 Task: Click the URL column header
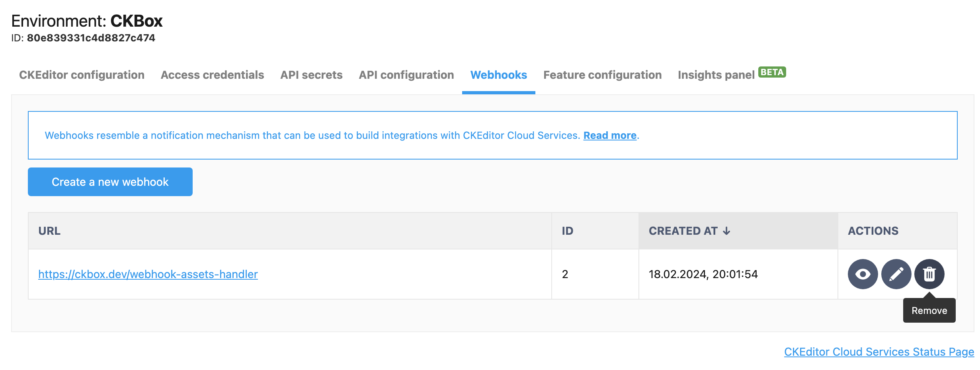pyautogui.click(x=49, y=231)
